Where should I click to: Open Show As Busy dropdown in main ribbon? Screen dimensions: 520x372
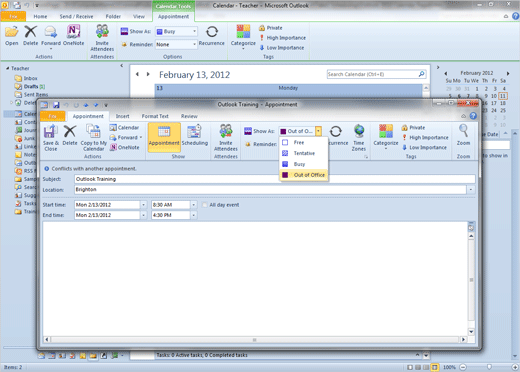(x=194, y=31)
